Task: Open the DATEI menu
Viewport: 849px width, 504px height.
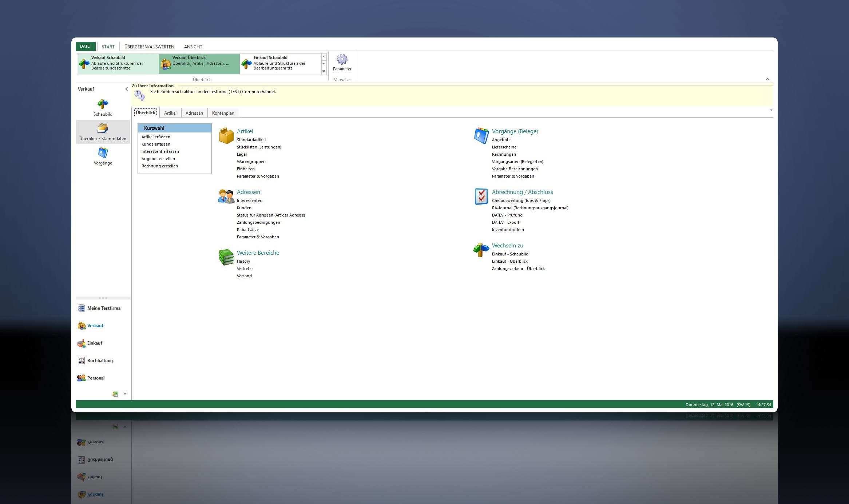Action: [x=86, y=47]
